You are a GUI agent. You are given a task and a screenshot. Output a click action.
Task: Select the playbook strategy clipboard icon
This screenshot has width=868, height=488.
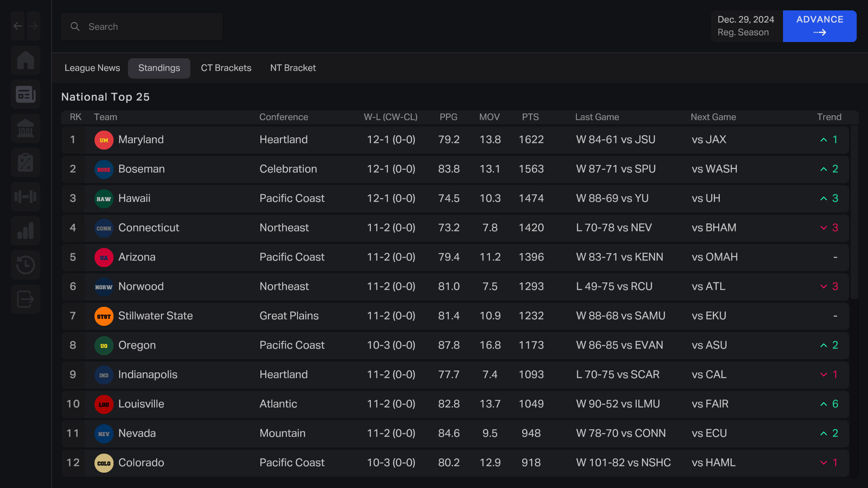coord(25,163)
